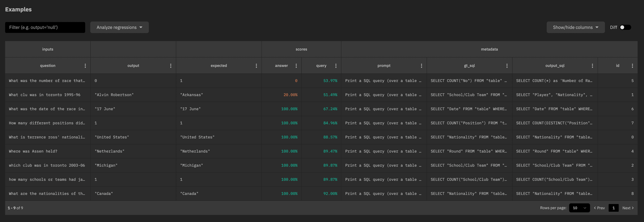
Task: Go to the Next page
Action: [628, 208]
